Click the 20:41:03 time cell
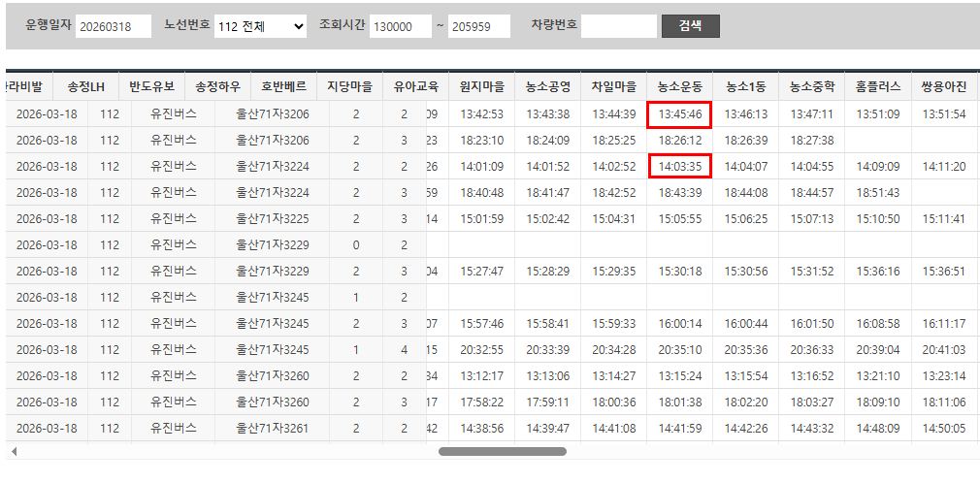This screenshot has width=980, height=483. (944, 350)
